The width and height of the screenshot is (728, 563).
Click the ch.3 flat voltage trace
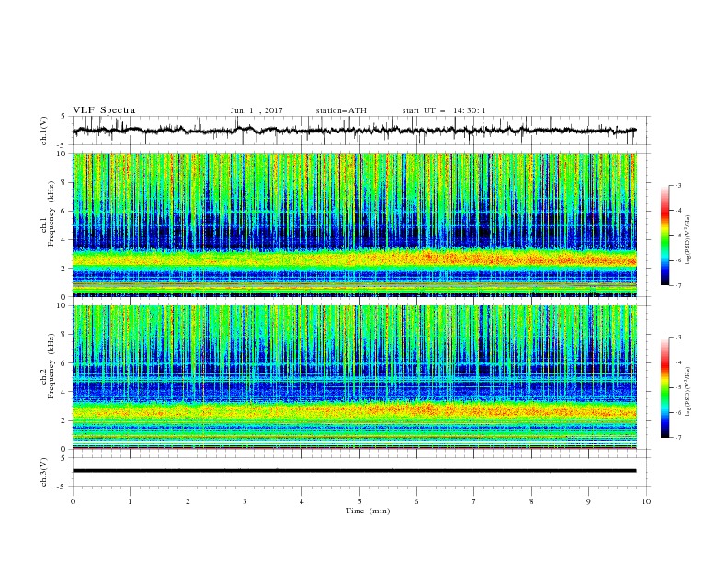click(x=354, y=471)
